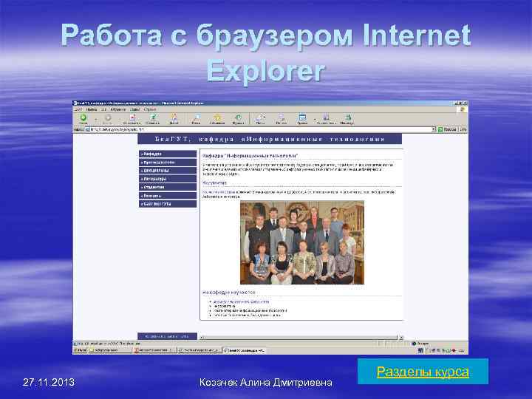Viewport: 532px width, 399px height.
Task: Click the Messenger toolbar icon
Action: coord(347,117)
